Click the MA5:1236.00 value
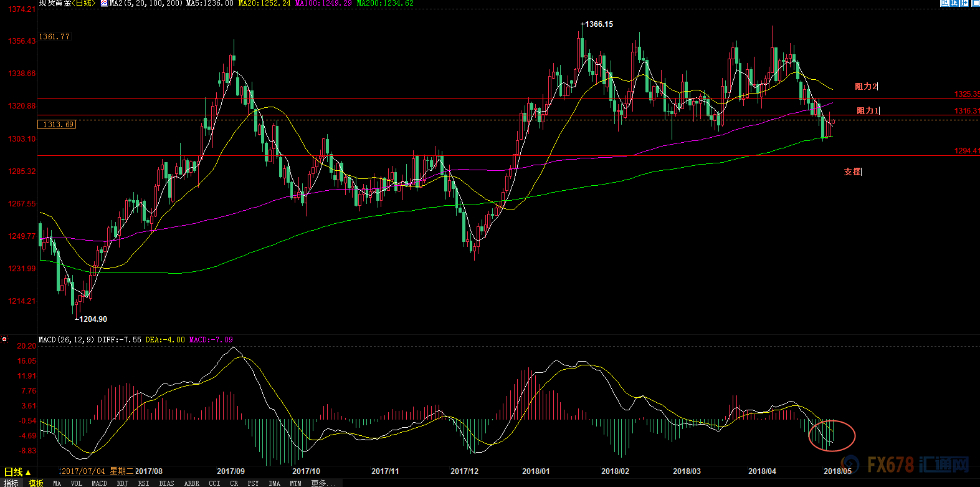The image size is (980, 487). click(210, 3)
